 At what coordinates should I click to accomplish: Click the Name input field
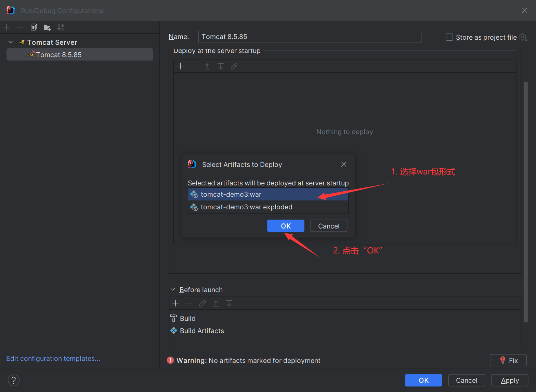[x=310, y=37]
